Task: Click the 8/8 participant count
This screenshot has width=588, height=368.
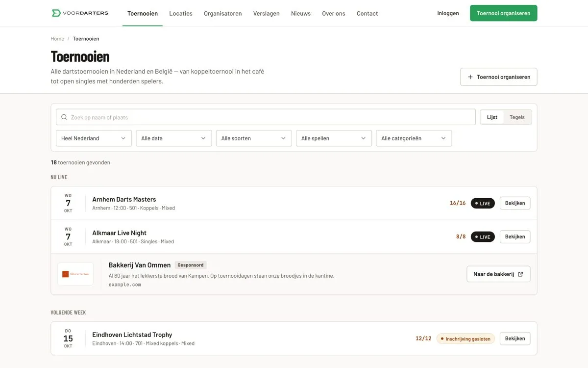Action: click(461, 237)
